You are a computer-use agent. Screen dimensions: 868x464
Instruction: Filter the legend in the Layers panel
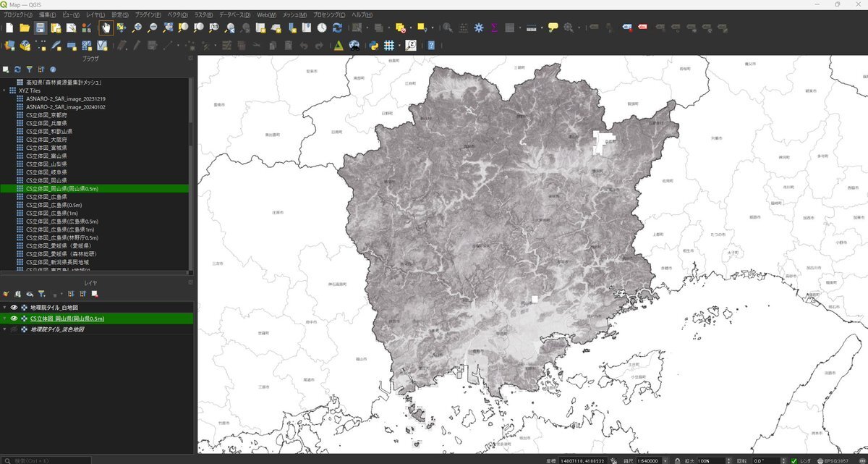pos(42,294)
